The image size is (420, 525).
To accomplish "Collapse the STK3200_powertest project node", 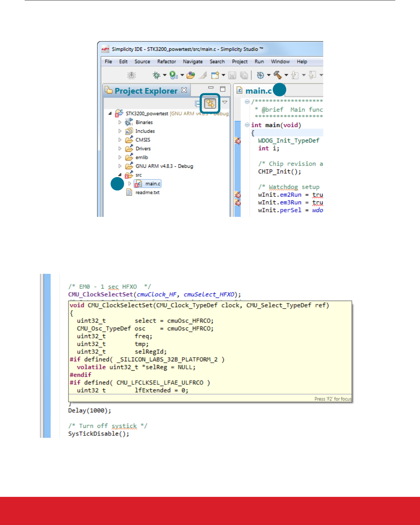I will [x=110, y=114].
